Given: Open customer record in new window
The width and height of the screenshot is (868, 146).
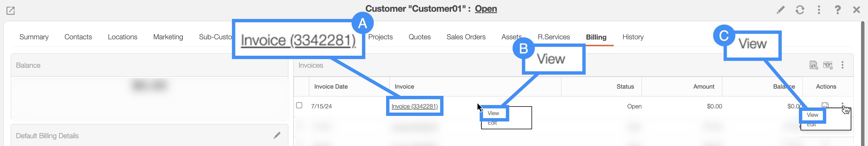Looking at the screenshot, I should point(10,11).
